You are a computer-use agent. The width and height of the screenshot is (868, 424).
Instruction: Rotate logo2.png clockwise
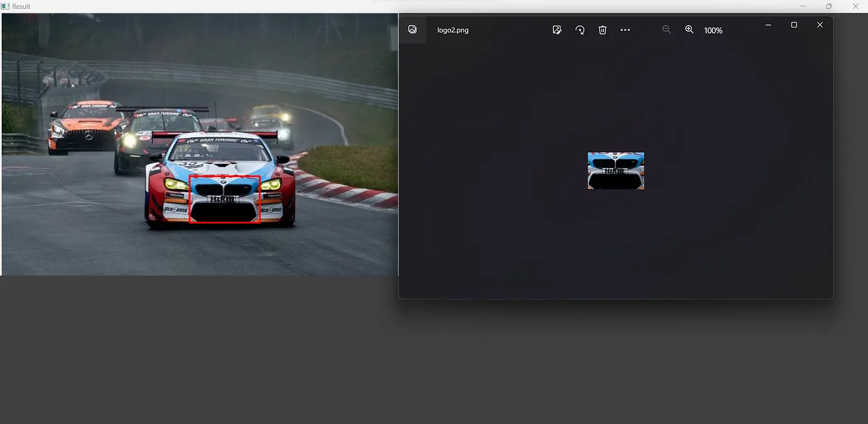coord(580,29)
